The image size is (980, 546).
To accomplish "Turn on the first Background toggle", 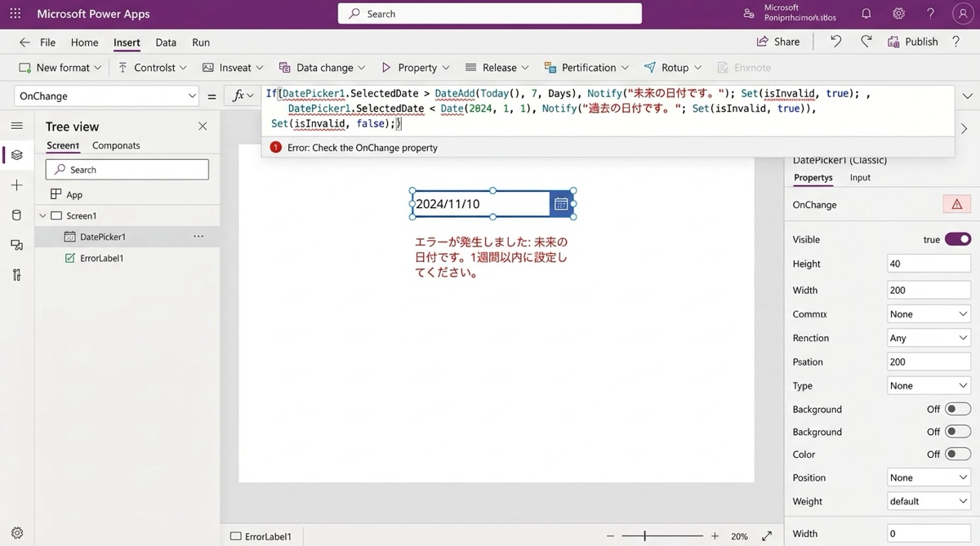I will [957, 410].
